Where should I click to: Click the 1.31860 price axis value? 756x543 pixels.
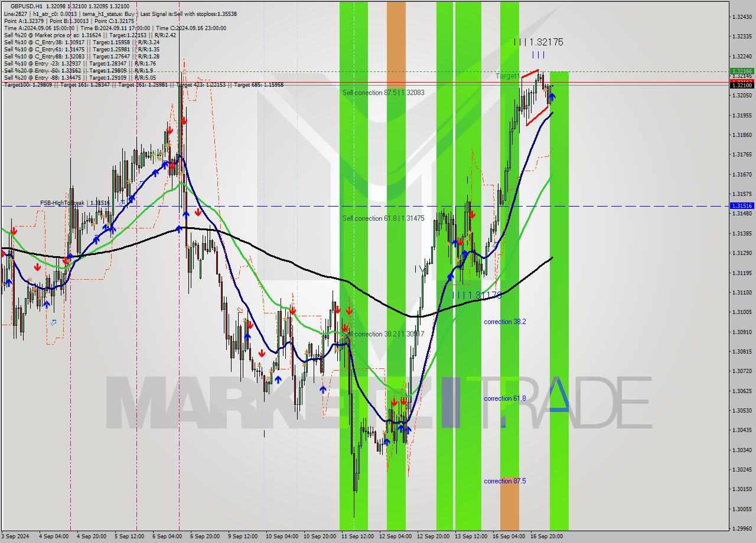[x=742, y=135]
